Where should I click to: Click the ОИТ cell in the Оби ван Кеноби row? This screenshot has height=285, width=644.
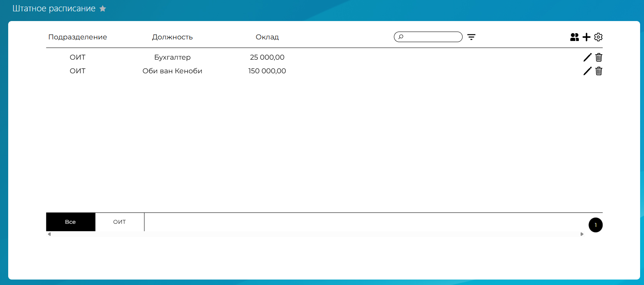pos(78,71)
